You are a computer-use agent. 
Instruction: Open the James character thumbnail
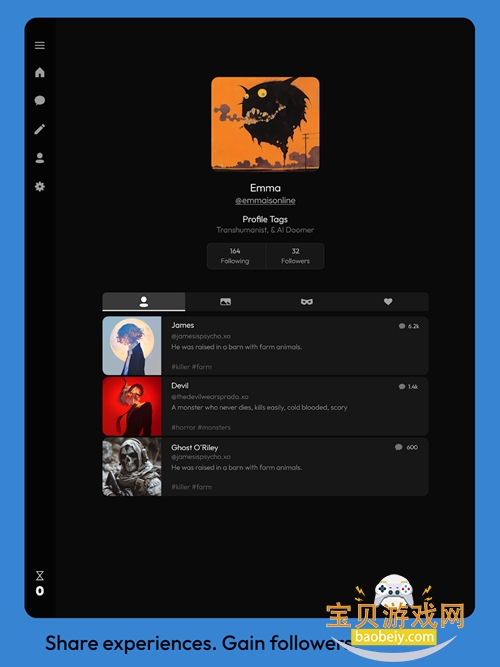click(x=132, y=345)
